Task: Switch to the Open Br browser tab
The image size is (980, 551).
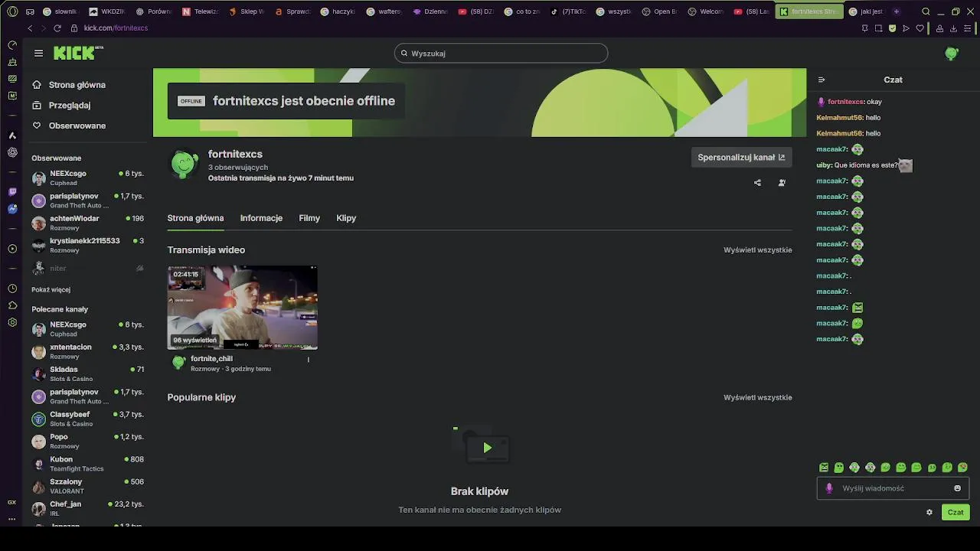Action: pyautogui.click(x=659, y=11)
